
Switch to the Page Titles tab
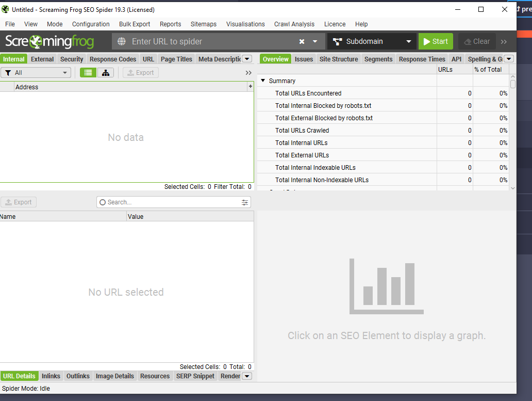176,59
